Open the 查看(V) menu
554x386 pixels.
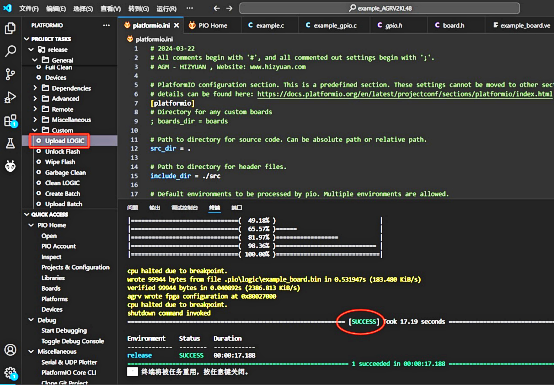coord(111,8)
